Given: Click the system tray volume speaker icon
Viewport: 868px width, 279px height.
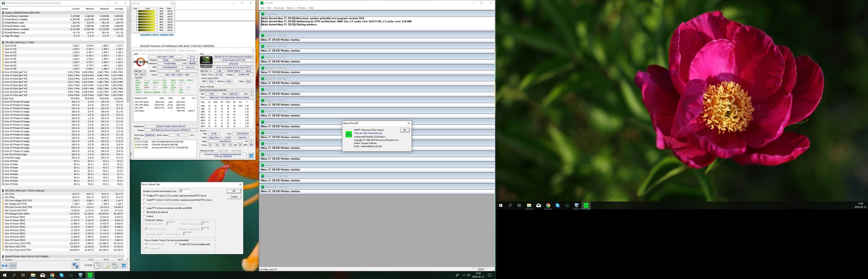Looking at the screenshot, I should tap(469, 275).
